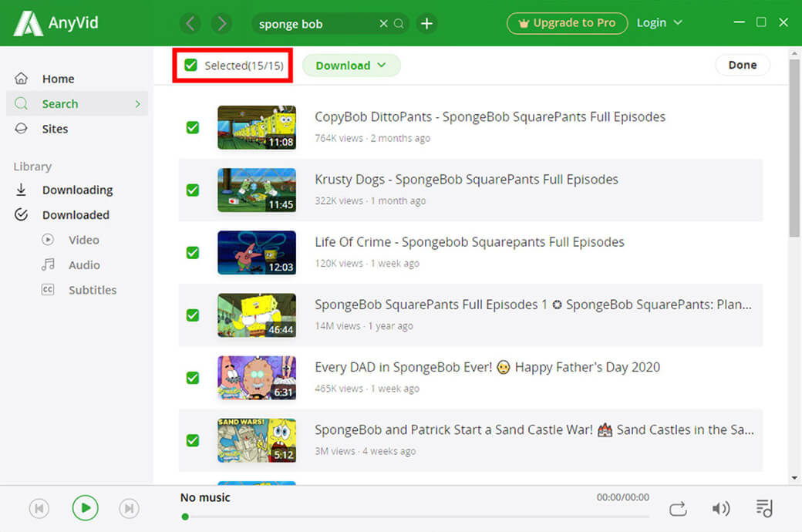Click the volume speaker icon
This screenshot has width=802, height=532.
coord(721,508)
